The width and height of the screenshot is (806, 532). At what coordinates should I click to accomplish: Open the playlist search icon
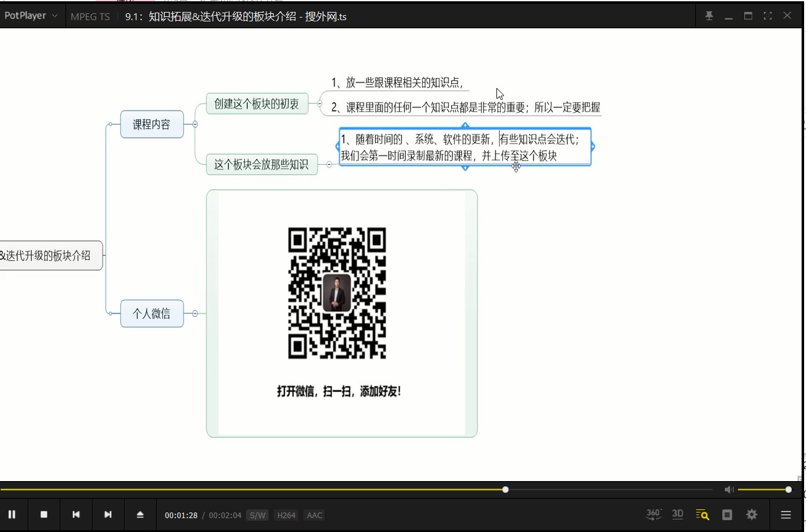[703, 514]
